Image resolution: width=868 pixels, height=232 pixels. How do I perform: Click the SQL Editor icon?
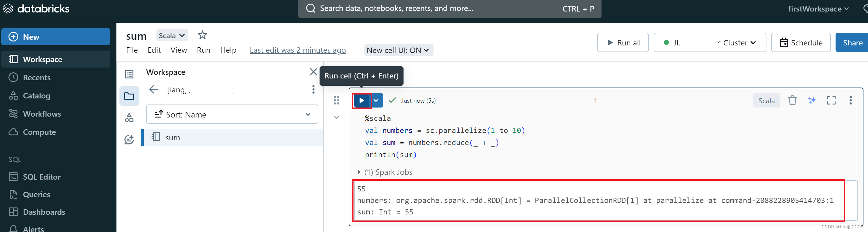tap(13, 177)
